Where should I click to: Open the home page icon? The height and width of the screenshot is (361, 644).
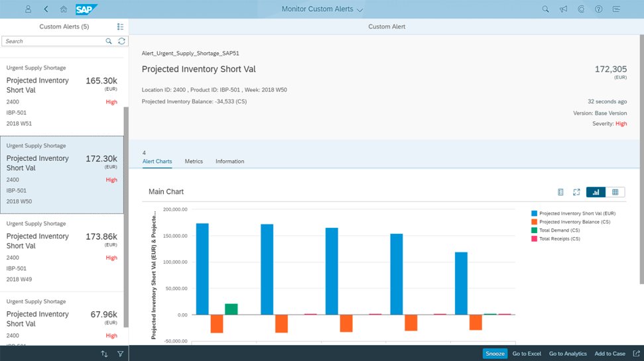pyautogui.click(x=64, y=9)
